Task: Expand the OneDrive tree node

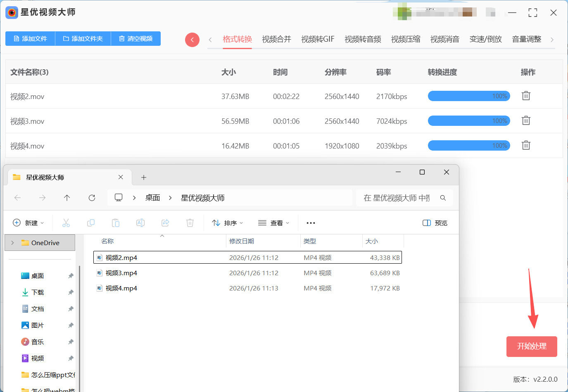Action: [x=12, y=243]
